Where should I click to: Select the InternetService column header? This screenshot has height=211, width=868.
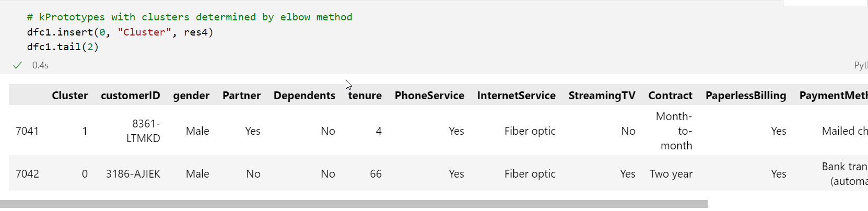tap(516, 96)
